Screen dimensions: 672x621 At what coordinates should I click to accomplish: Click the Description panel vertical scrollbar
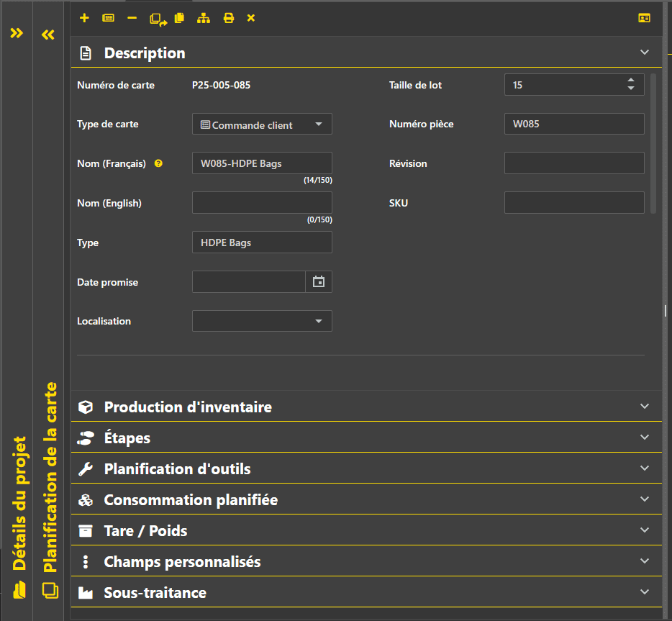[x=653, y=144]
